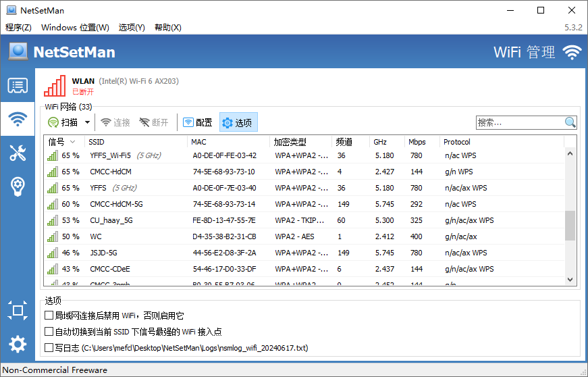Image resolution: width=588 pixels, height=377 pixels.
Task: Open the 帮助(X) menu
Action: tap(168, 28)
